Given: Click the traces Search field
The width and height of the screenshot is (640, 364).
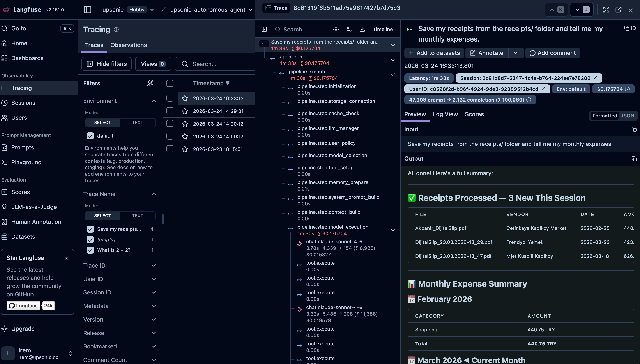Looking at the screenshot, I should [x=215, y=64].
